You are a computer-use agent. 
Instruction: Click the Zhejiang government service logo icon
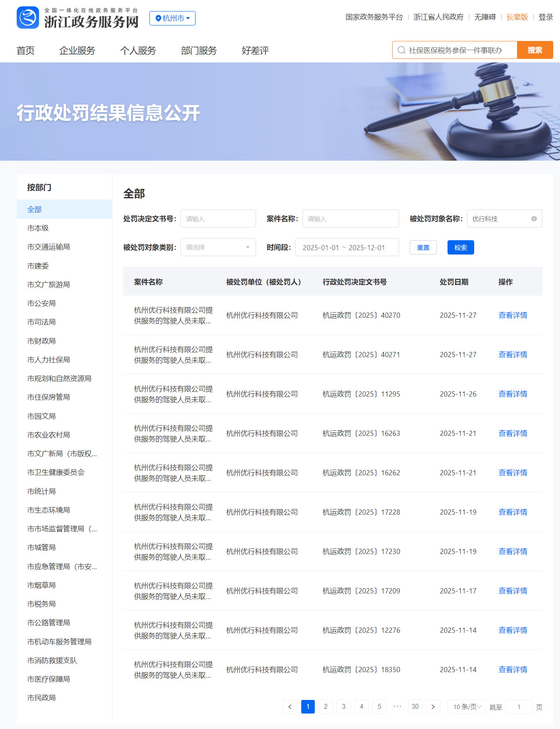28,18
